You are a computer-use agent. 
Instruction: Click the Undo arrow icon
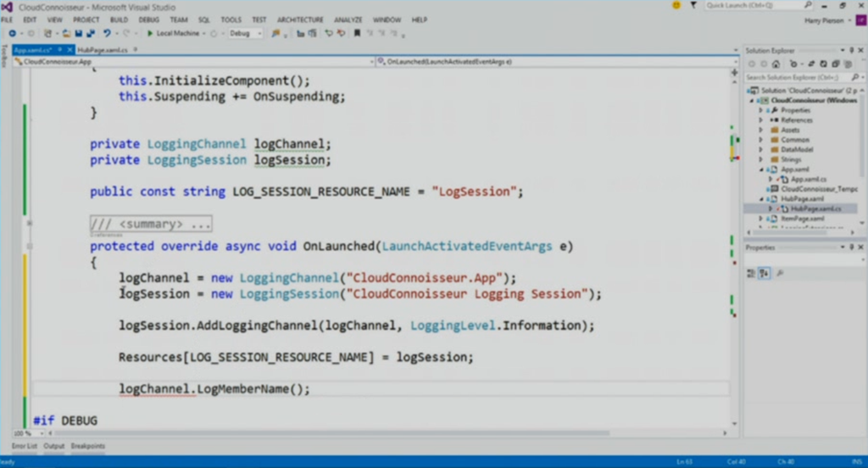(107, 33)
